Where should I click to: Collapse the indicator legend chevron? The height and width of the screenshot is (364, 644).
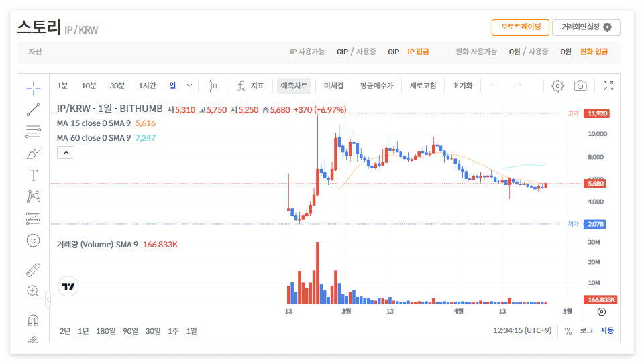click(66, 153)
